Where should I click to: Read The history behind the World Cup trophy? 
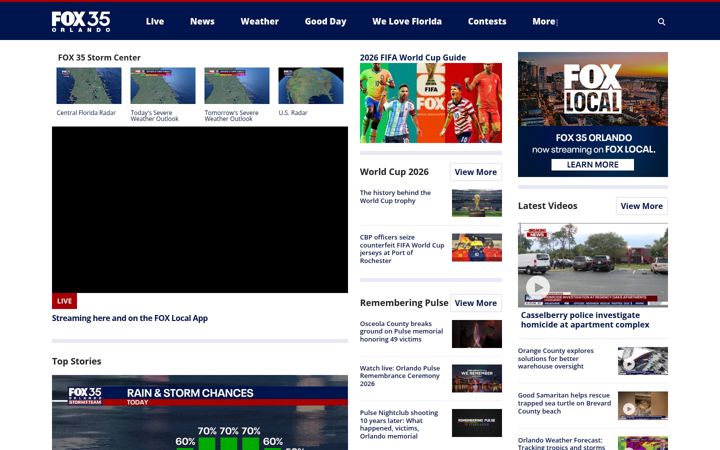pos(395,197)
